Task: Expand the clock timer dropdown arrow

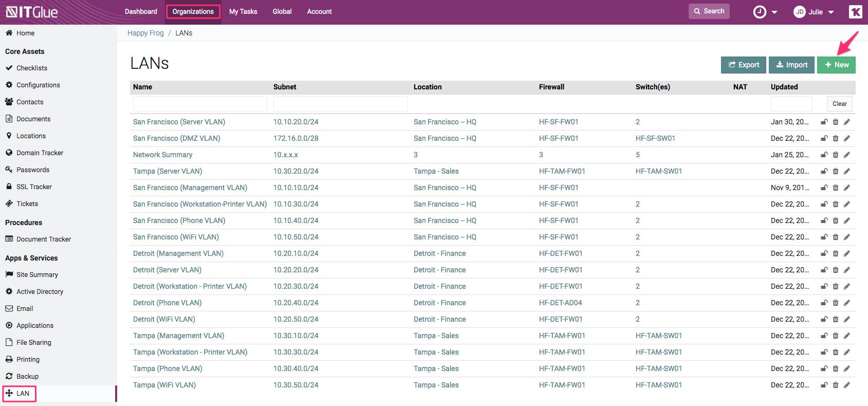Action: point(774,12)
